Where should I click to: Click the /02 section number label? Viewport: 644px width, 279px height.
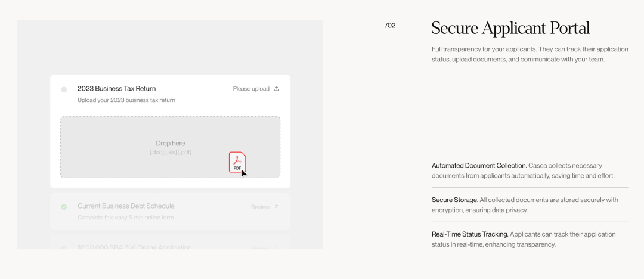[391, 26]
